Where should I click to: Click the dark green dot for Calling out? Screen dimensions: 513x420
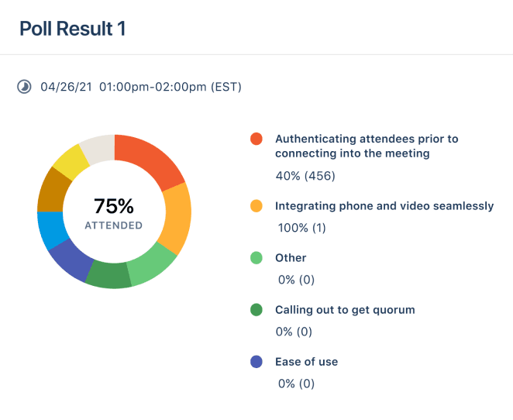pyautogui.click(x=256, y=310)
